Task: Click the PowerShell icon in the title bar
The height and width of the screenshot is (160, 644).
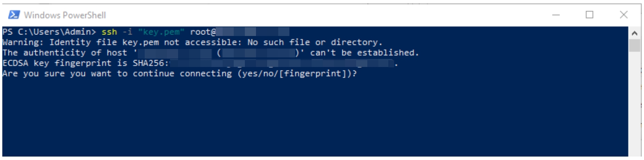Action: coord(14,15)
